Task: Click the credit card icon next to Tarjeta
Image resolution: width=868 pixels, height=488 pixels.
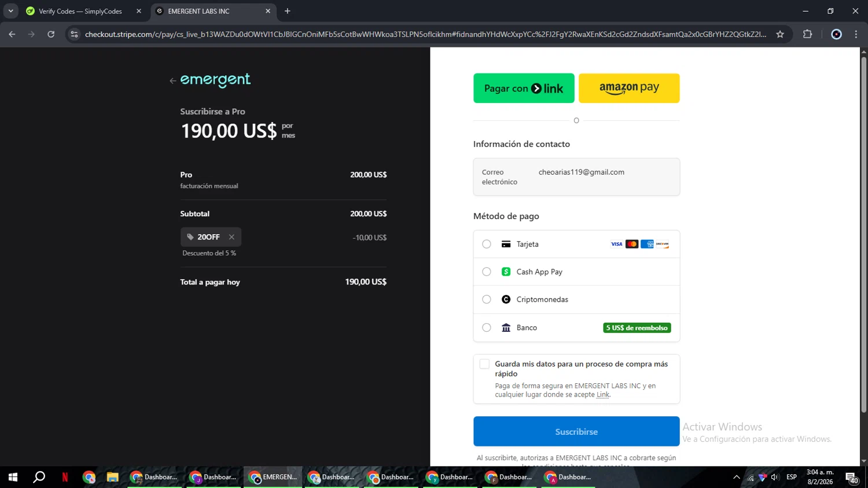Action: (506, 244)
